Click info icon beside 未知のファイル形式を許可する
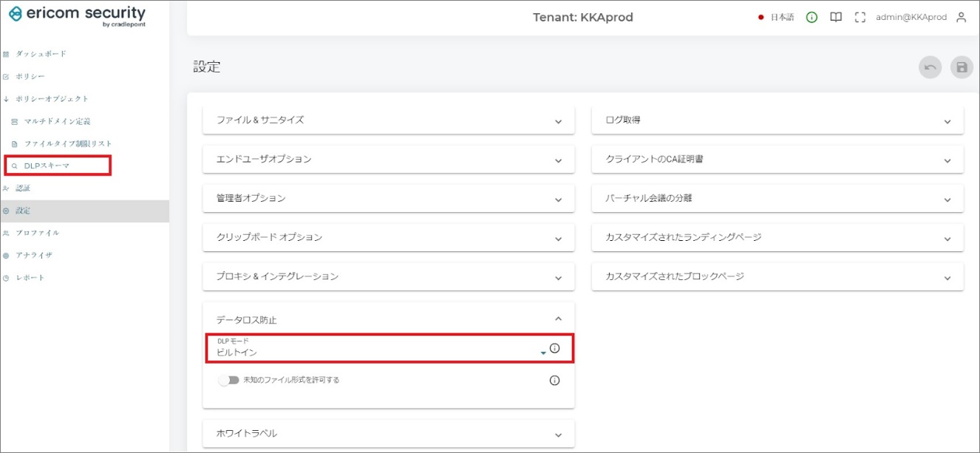 point(554,381)
